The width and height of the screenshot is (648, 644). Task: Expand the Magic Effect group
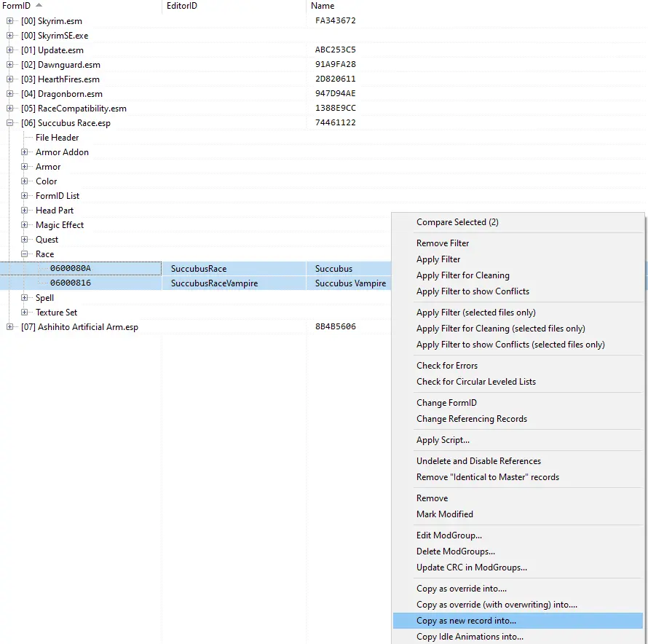[x=24, y=225]
